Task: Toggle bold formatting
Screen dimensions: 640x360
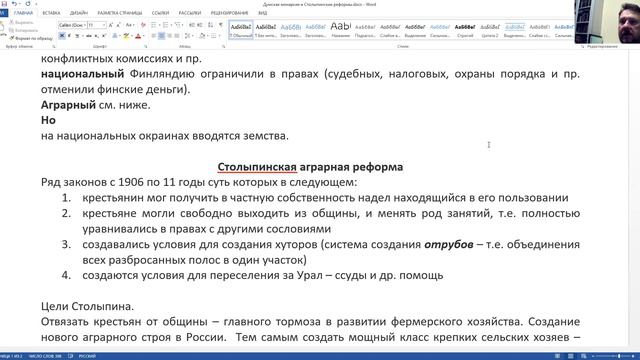Action: click(x=62, y=36)
